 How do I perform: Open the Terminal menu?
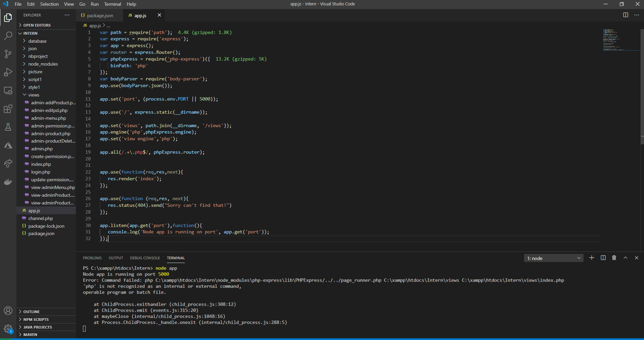click(x=113, y=4)
